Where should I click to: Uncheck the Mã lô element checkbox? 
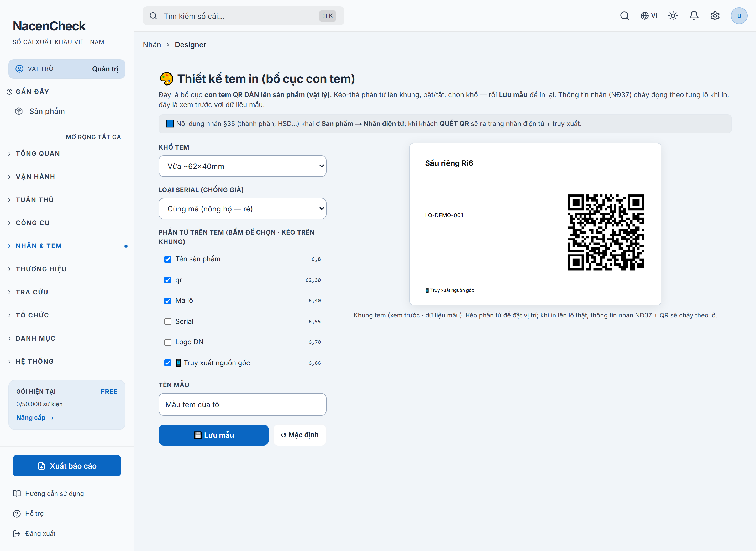click(x=168, y=301)
